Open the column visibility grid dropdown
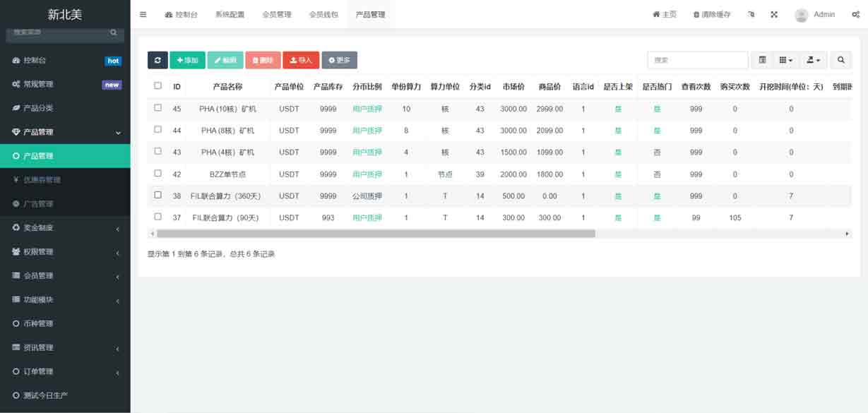 [x=785, y=60]
